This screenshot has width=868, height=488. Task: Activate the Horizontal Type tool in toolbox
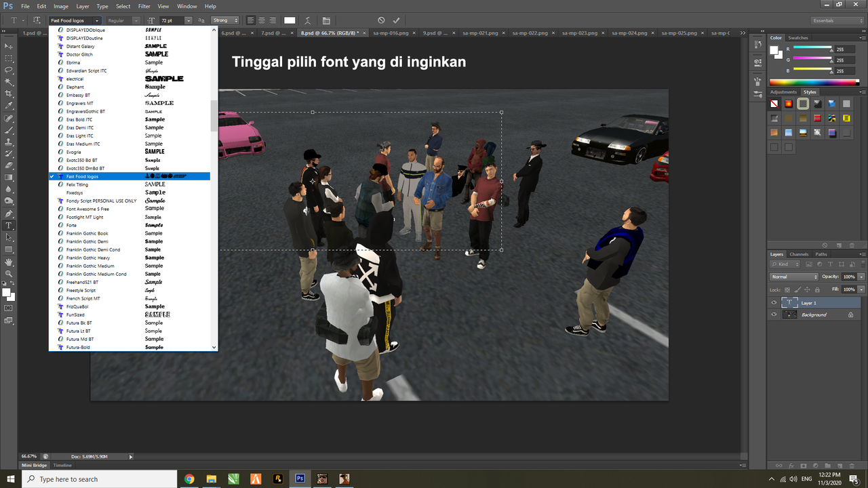9,225
